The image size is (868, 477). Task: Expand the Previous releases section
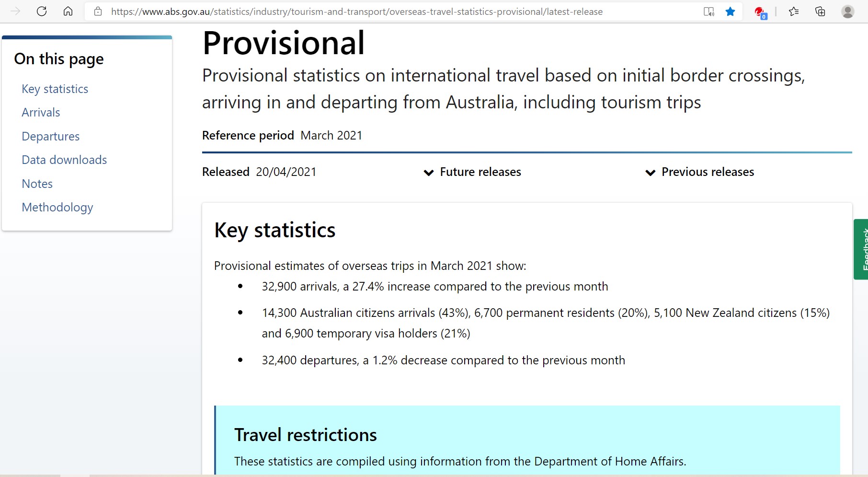pyautogui.click(x=699, y=172)
